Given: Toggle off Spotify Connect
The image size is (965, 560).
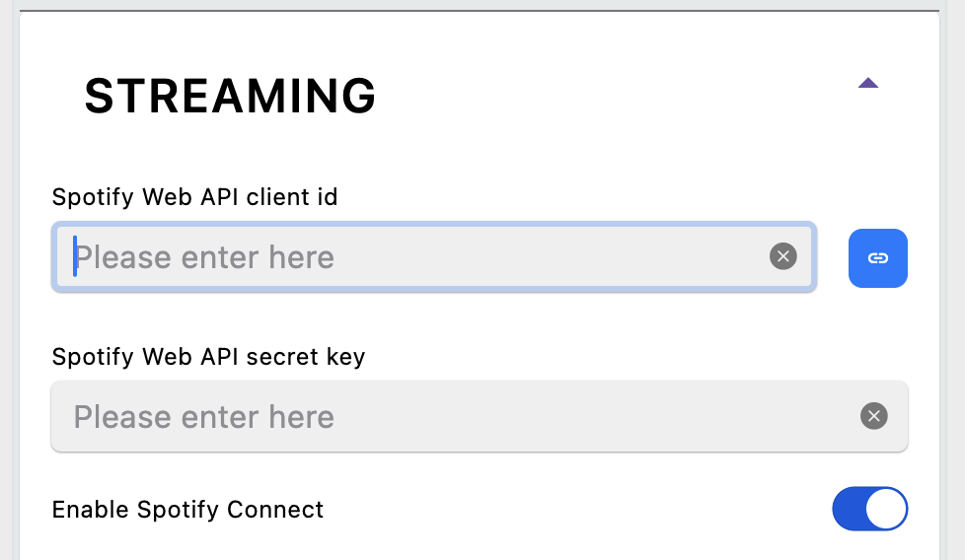Looking at the screenshot, I should pyautogui.click(x=869, y=510).
